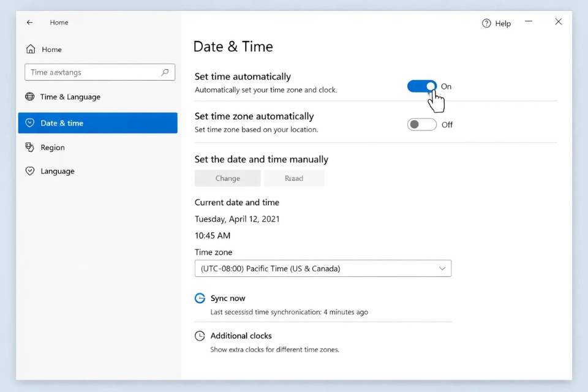The height and width of the screenshot is (392, 588).
Task: Open the Language settings page
Action: click(x=58, y=171)
